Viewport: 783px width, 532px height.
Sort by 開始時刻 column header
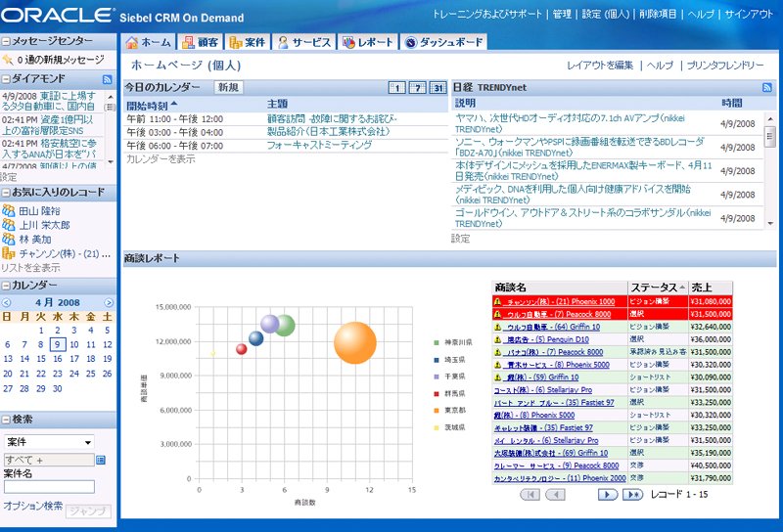[x=152, y=106]
